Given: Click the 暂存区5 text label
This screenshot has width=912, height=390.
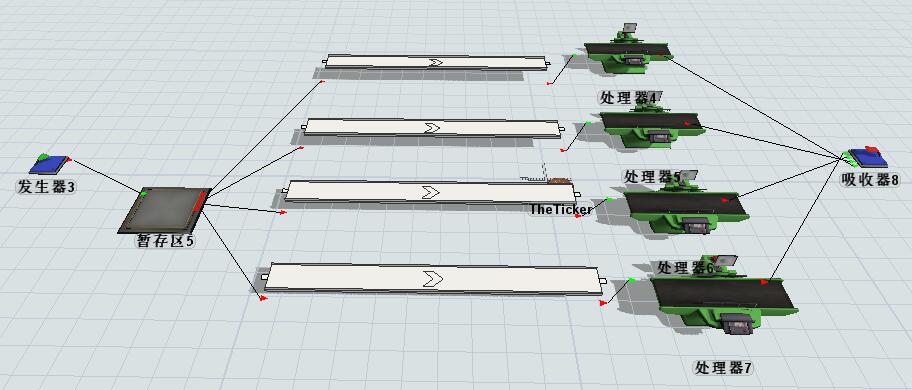Looking at the screenshot, I should [x=165, y=241].
